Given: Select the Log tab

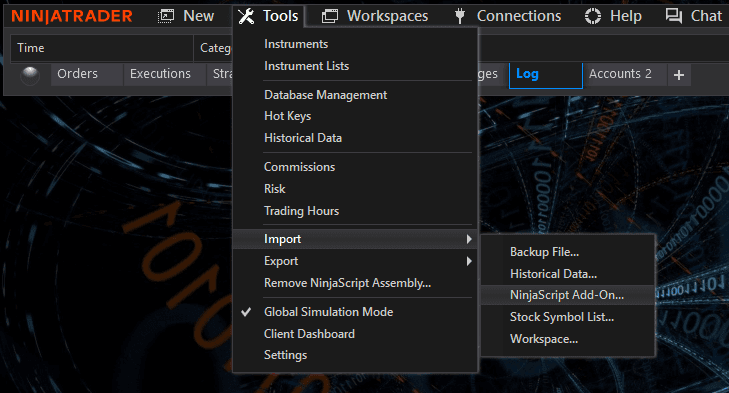Looking at the screenshot, I should pos(546,74).
